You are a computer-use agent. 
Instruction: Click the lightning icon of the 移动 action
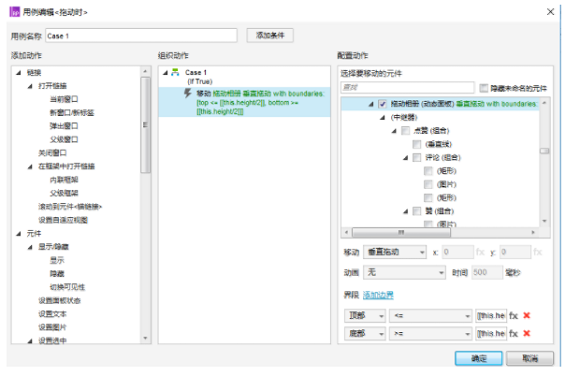187,93
